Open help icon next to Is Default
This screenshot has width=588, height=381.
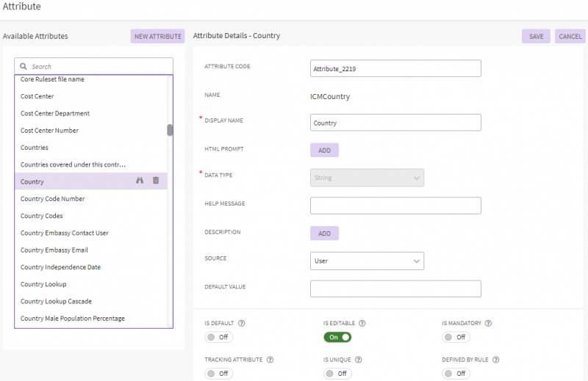pos(242,323)
